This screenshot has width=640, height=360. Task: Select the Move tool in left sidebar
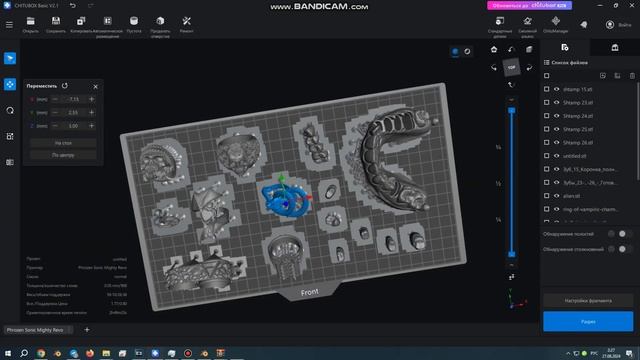point(10,84)
